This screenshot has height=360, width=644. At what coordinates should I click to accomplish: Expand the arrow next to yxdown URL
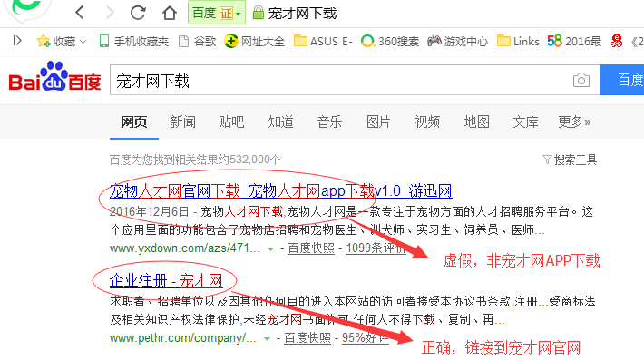pyautogui.click(x=270, y=248)
